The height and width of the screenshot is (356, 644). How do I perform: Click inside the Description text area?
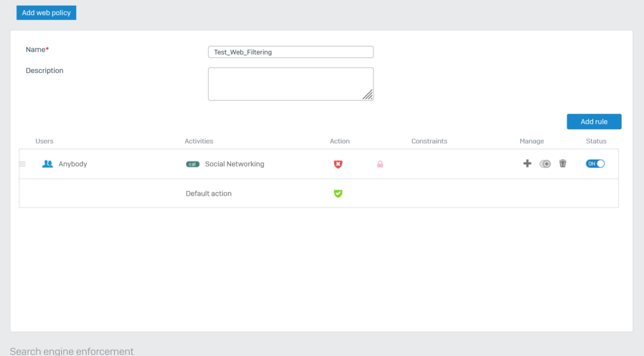[291, 84]
